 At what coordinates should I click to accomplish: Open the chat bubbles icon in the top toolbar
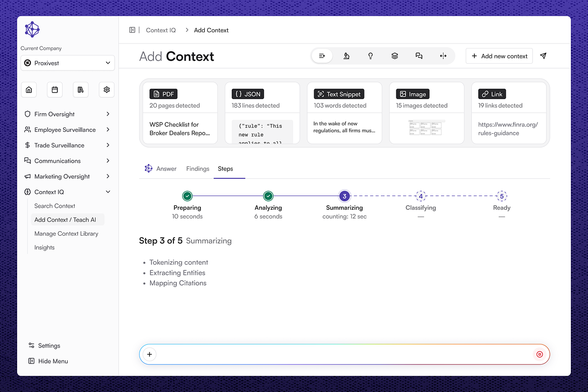pos(419,56)
